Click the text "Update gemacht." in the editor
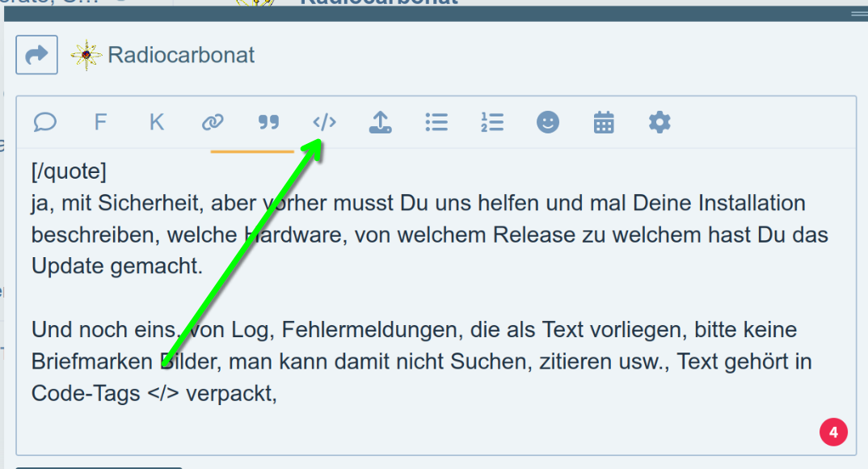 click(117, 266)
